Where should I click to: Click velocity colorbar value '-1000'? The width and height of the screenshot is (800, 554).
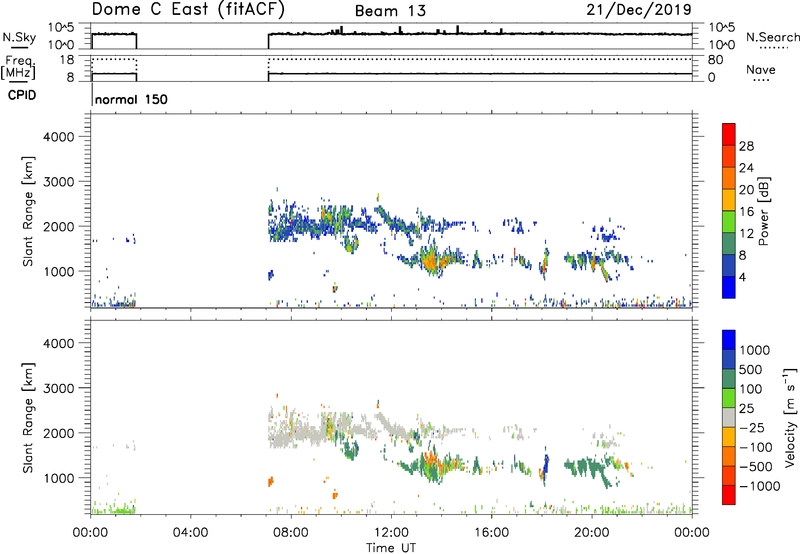point(760,486)
